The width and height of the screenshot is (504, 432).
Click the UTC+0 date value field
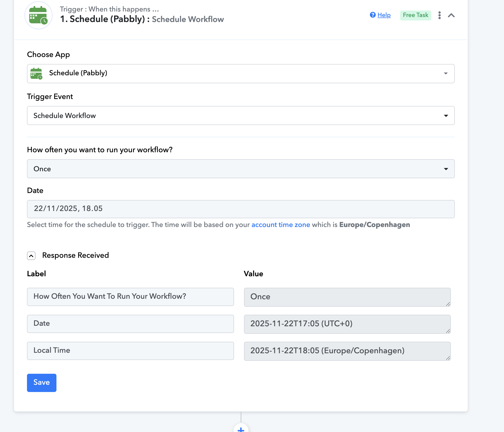coord(347,324)
